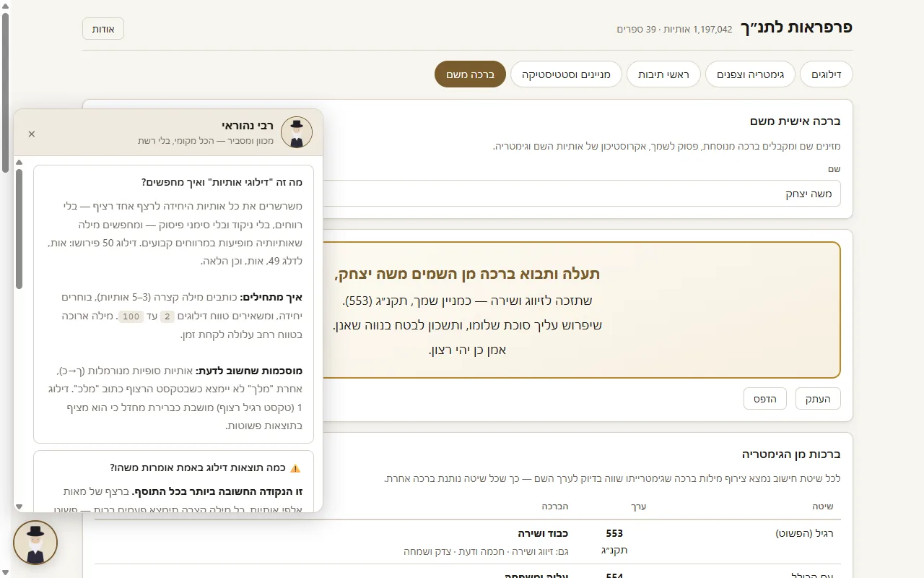Image resolution: width=924 pixels, height=578 pixels.
Task: Click the תקנ״ג label under 553
Action: (614, 551)
